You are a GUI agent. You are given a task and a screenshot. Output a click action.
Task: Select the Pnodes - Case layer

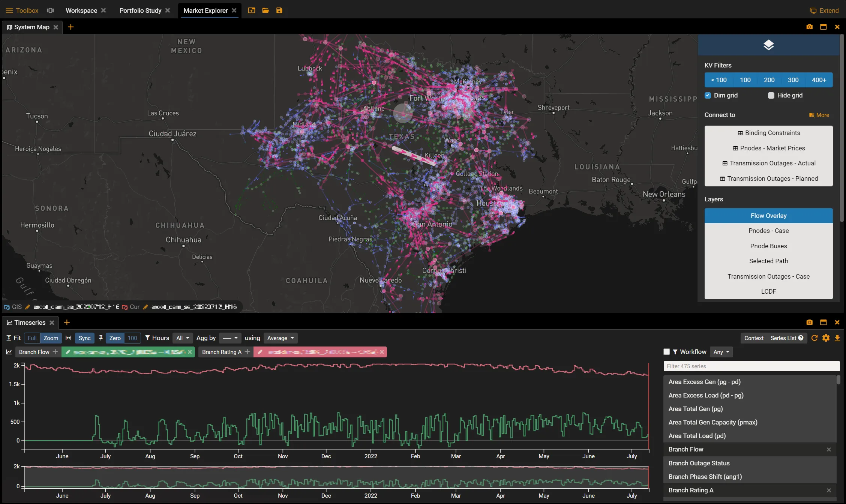coord(768,231)
